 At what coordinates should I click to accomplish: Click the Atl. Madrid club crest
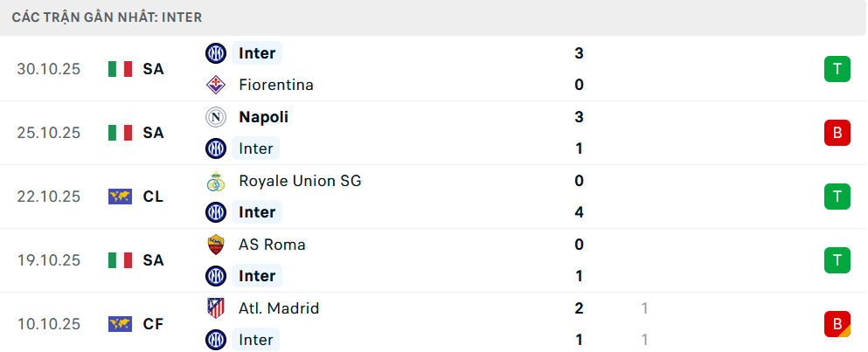215,308
